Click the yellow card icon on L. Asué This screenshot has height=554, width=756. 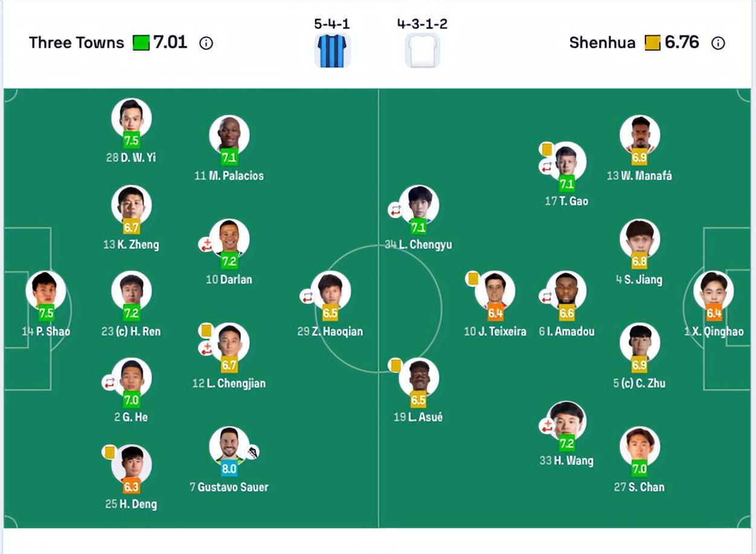pyautogui.click(x=396, y=365)
